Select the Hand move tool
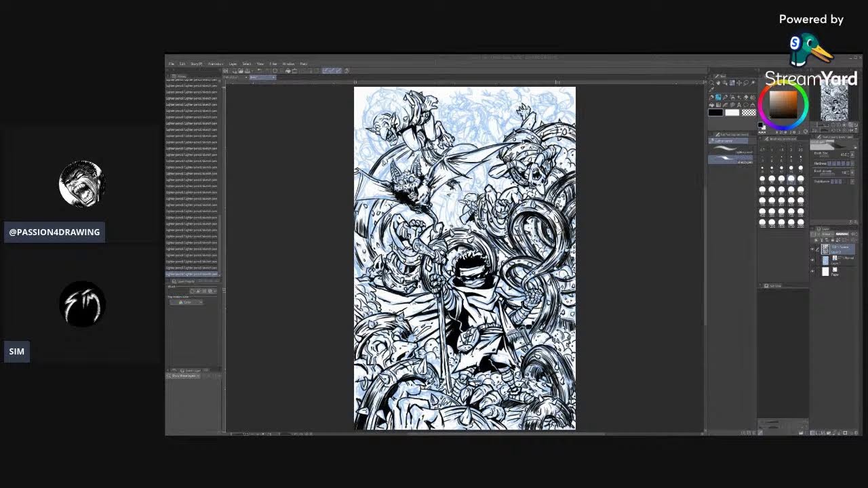 718,83
